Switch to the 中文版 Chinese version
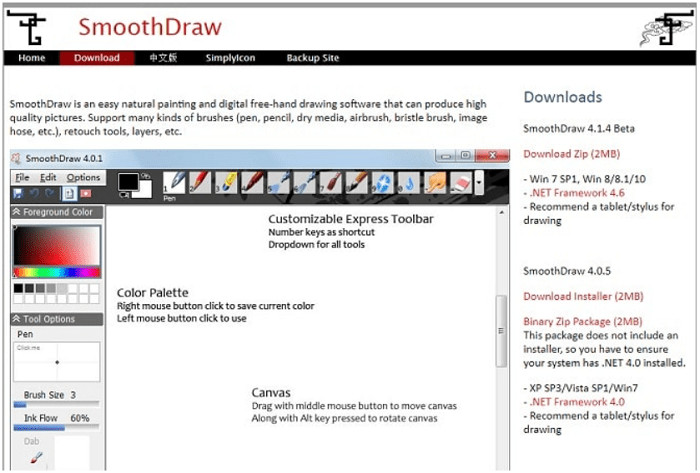 point(163,58)
